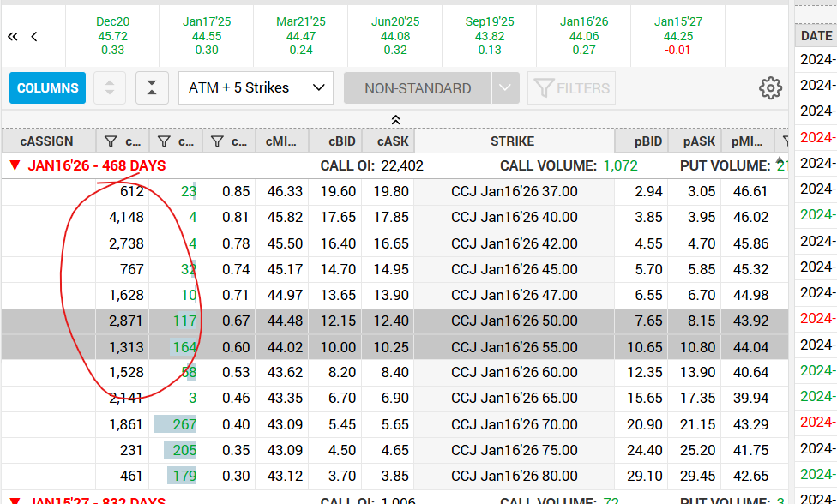Image resolution: width=837 pixels, height=504 pixels.
Task: Click the COLUMNS button
Action: click(x=47, y=88)
